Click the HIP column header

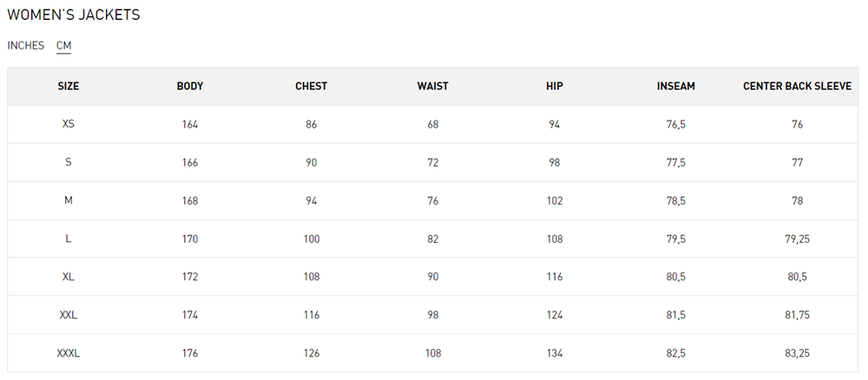(x=554, y=86)
